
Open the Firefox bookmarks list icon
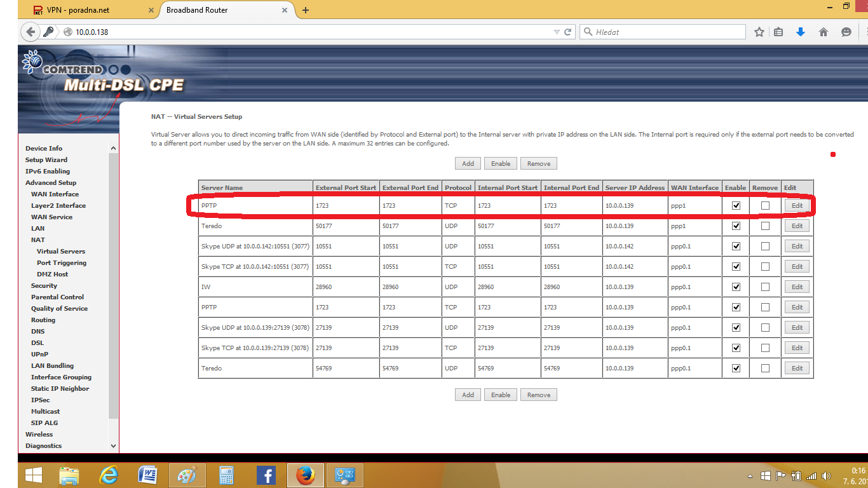point(778,32)
